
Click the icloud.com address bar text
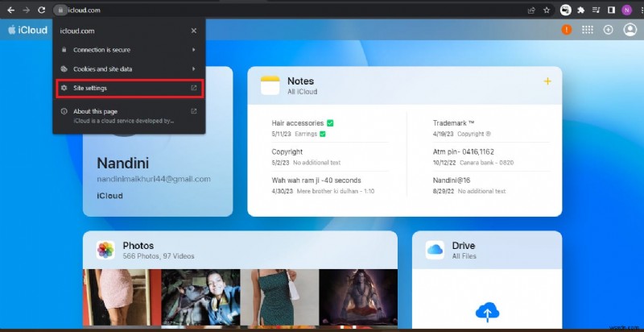pos(84,10)
